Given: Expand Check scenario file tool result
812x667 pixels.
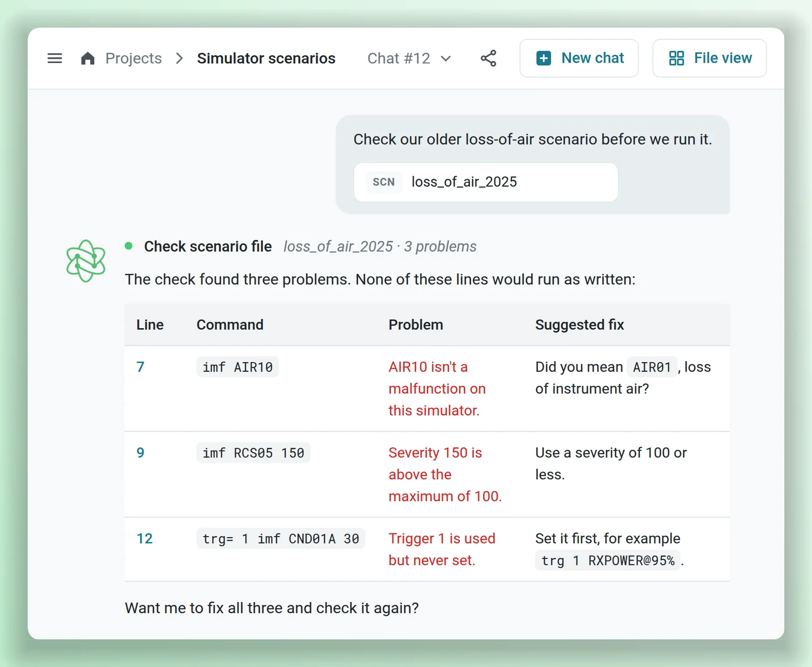Looking at the screenshot, I should (x=208, y=247).
